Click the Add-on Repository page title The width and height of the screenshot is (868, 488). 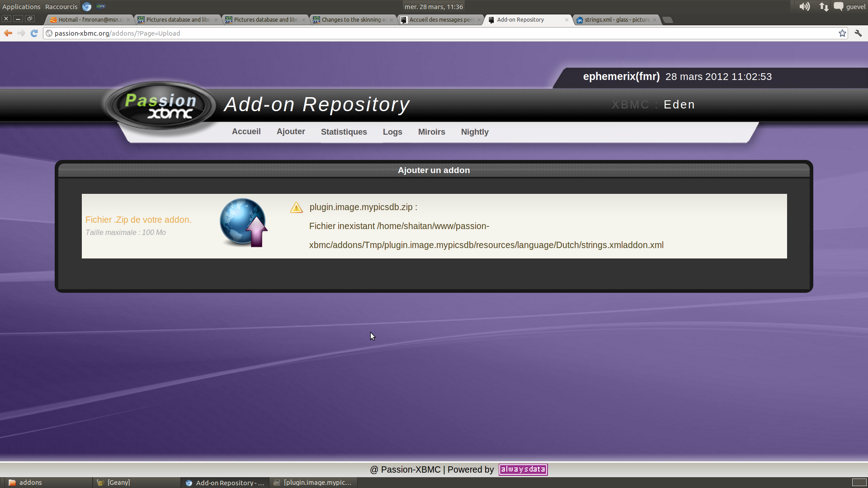pyautogui.click(x=317, y=104)
